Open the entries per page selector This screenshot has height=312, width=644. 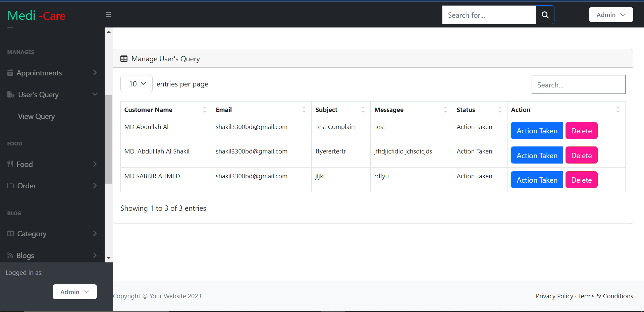[x=136, y=83]
